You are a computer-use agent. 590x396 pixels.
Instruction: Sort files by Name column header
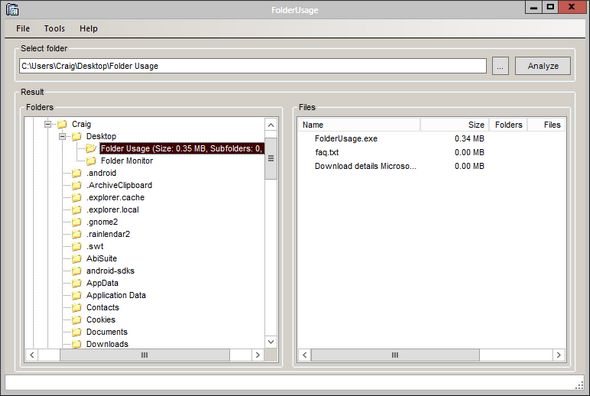[x=359, y=125]
